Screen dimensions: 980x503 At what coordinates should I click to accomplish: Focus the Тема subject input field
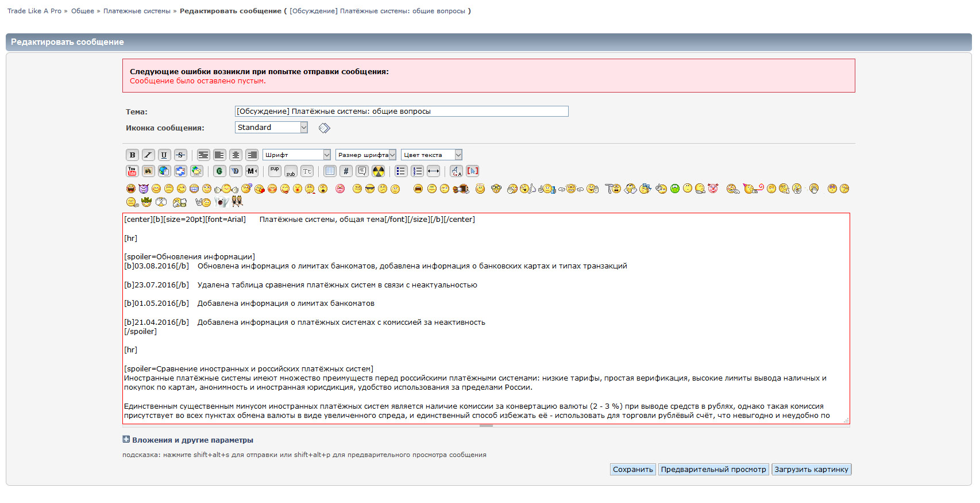point(402,111)
